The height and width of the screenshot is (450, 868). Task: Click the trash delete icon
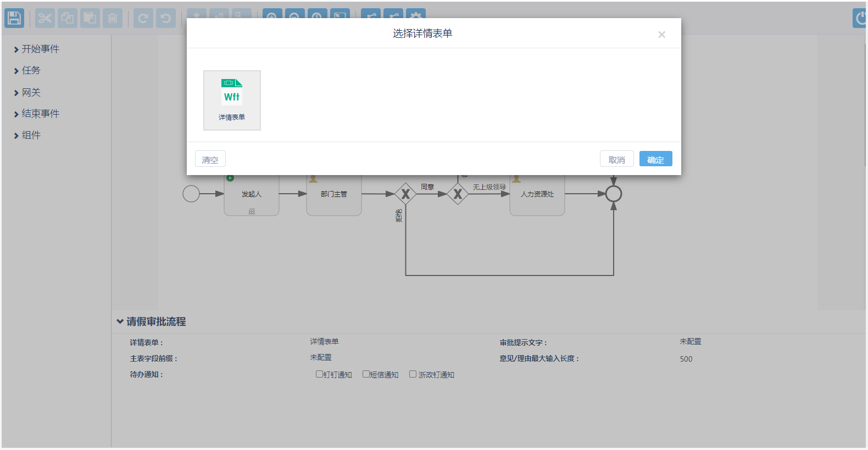click(x=113, y=18)
